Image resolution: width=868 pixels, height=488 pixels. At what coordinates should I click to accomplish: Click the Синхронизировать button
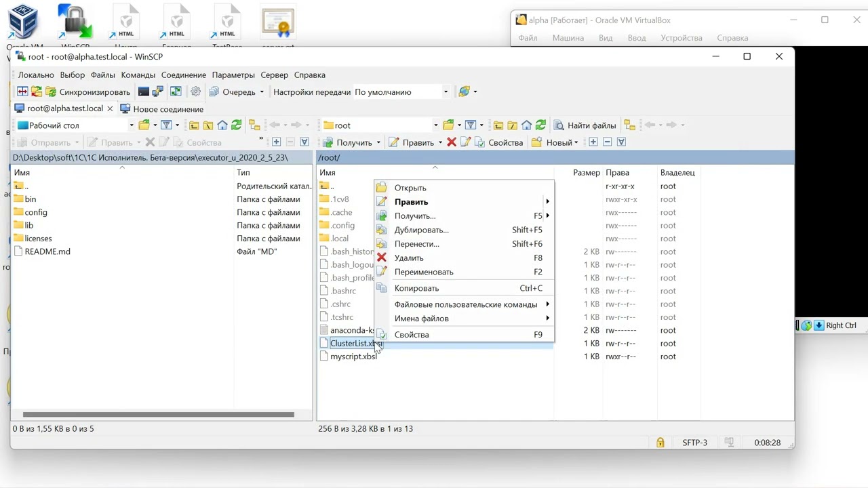click(x=87, y=91)
